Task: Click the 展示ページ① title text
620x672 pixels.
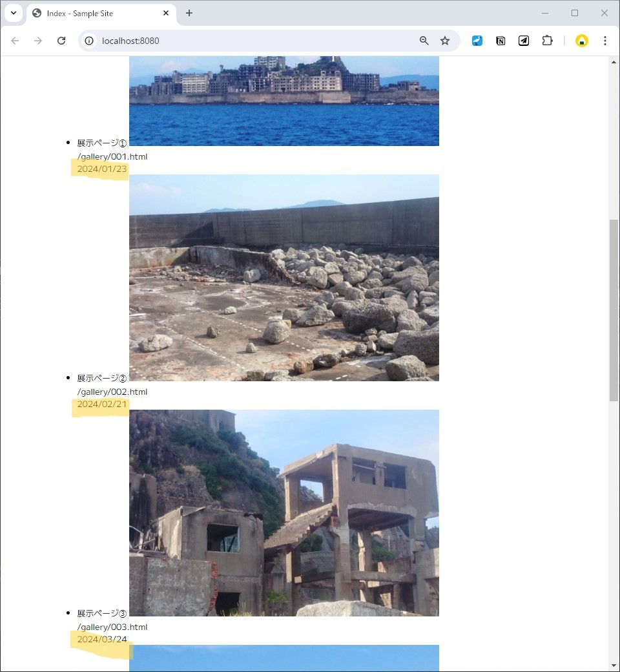Action: pyautogui.click(x=102, y=143)
